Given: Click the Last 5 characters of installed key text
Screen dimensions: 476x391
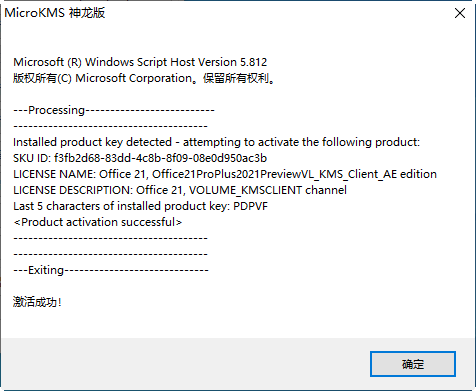Looking at the screenshot, I should click(x=122, y=206).
